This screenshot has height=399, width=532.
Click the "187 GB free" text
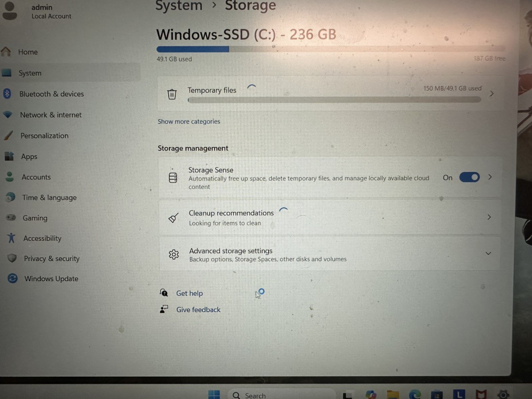coord(489,58)
